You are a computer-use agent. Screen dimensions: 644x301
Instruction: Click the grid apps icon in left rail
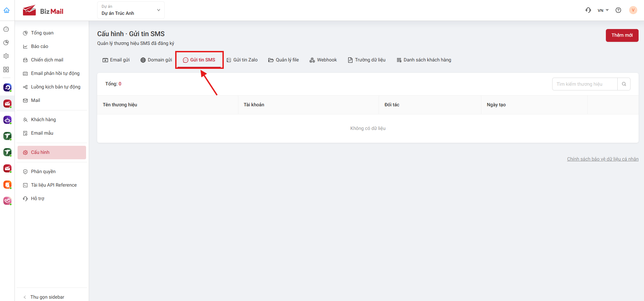[6, 70]
